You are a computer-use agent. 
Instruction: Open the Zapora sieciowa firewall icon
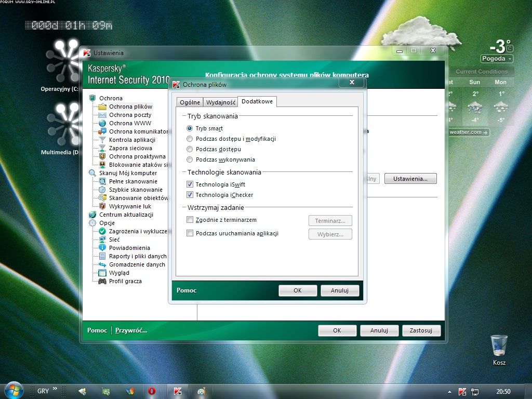pyautogui.click(x=102, y=148)
